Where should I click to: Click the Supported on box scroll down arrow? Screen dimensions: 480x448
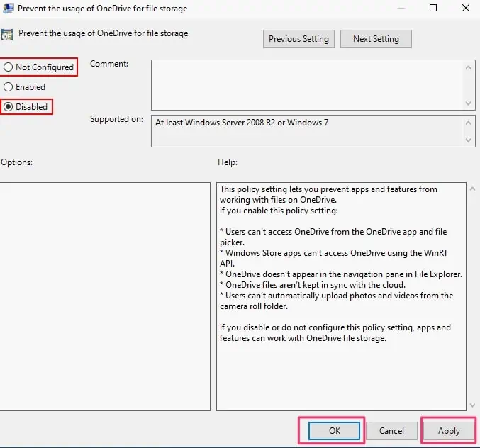468,140
